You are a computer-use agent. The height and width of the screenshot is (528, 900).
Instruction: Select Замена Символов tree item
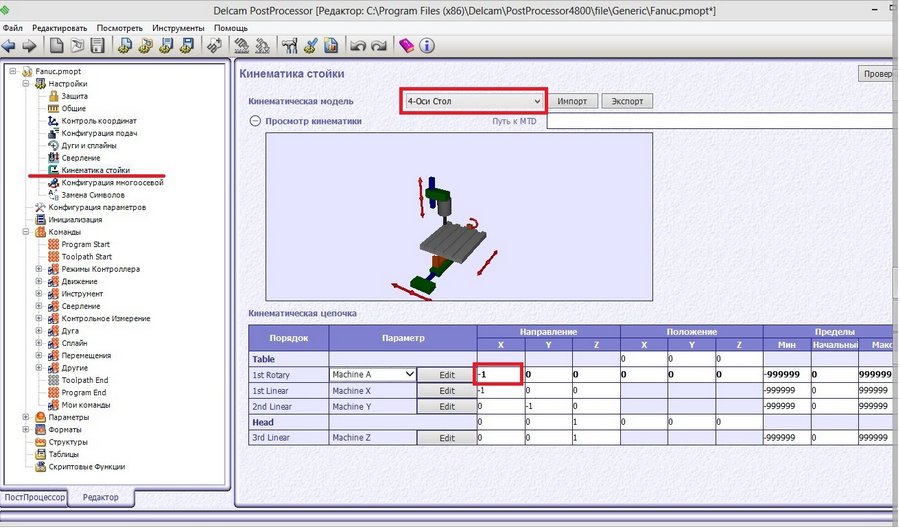[x=93, y=195]
